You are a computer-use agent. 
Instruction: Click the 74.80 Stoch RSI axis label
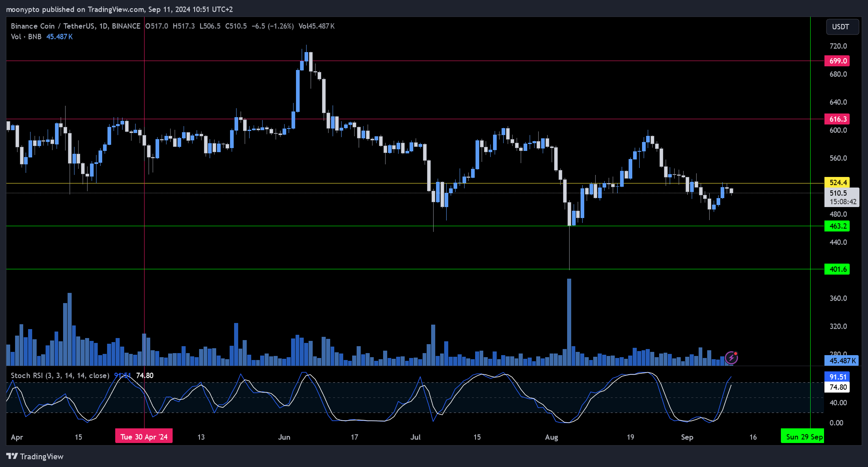tap(837, 387)
